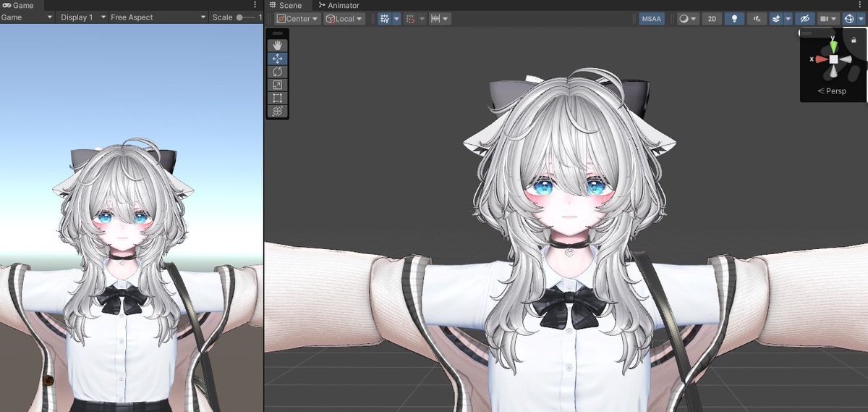Viewport: 868px width, 412px height.
Task: Open the Display 1 dropdown
Action: [x=82, y=17]
